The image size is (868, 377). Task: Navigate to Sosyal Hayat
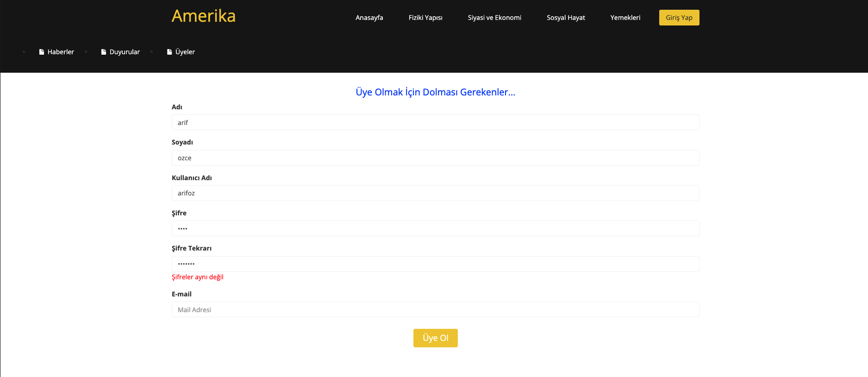pyautogui.click(x=566, y=18)
